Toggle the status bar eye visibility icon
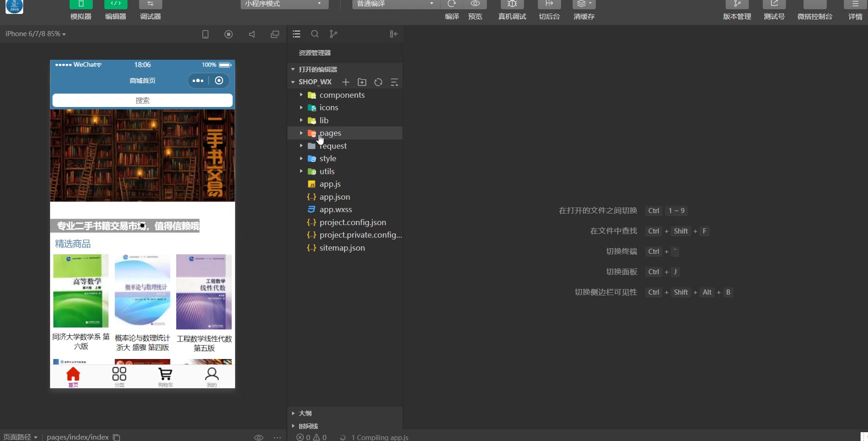The image size is (868, 441). [x=259, y=437]
